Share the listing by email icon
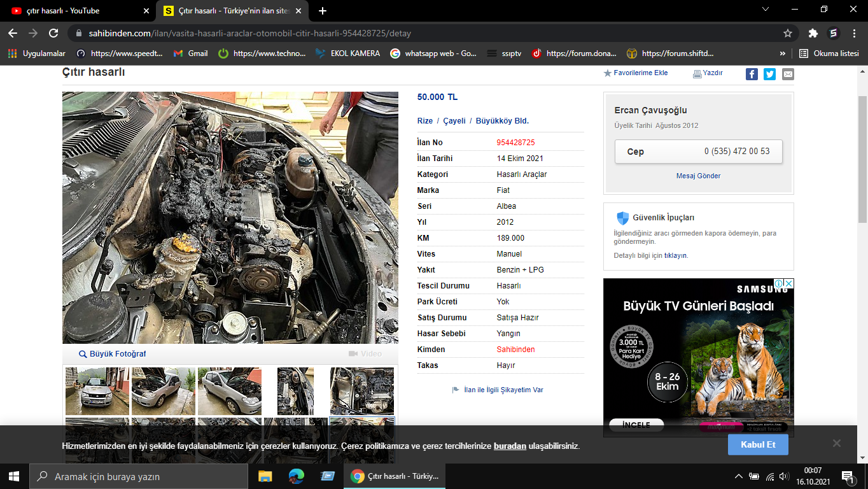 click(x=788, y=74)
